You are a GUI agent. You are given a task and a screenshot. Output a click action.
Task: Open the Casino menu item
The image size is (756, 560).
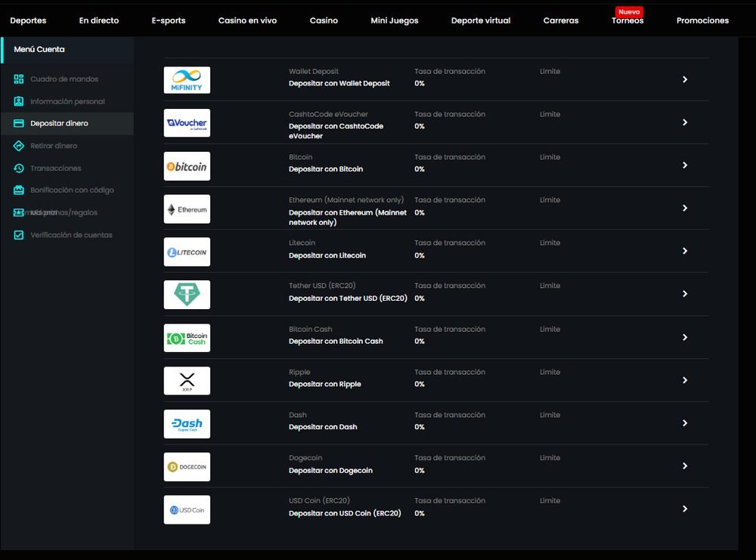(x=324, y=20)
